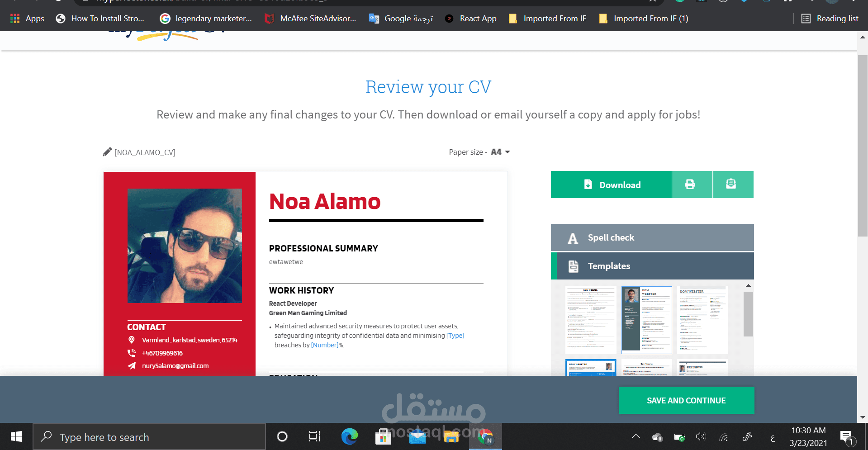
Task: Click the page vertical scrollbar thumb
Action: pyautogui.click(x=863, y=146)
